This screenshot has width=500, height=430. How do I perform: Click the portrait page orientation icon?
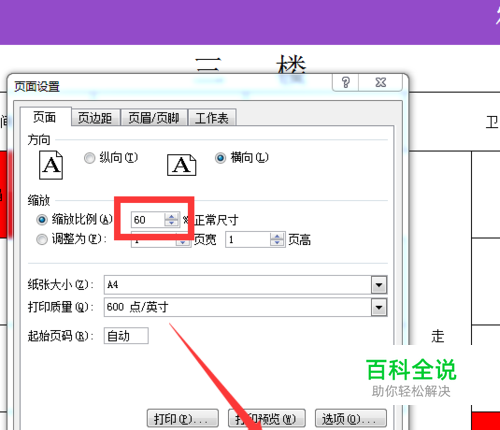51,165
